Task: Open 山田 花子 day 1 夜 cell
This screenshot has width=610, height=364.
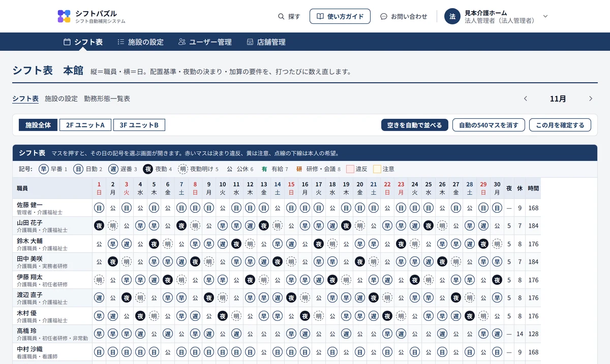Action: 99,226
